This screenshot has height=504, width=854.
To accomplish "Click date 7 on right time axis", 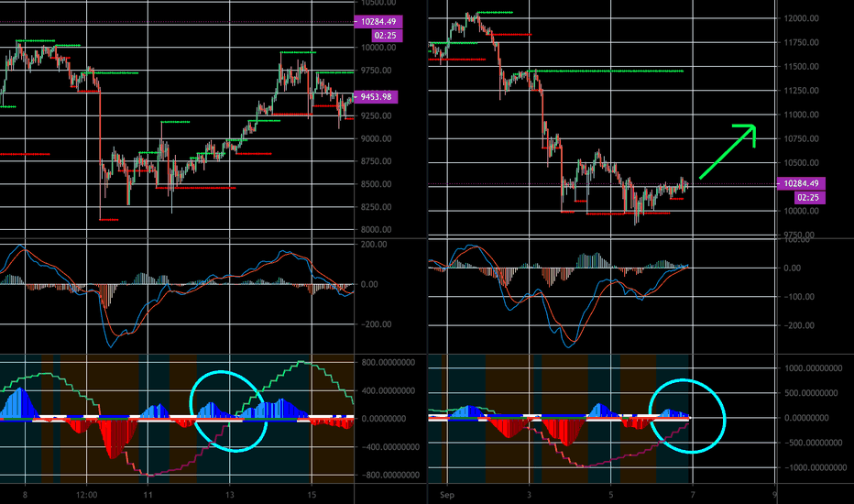I will tap(693, 495).
